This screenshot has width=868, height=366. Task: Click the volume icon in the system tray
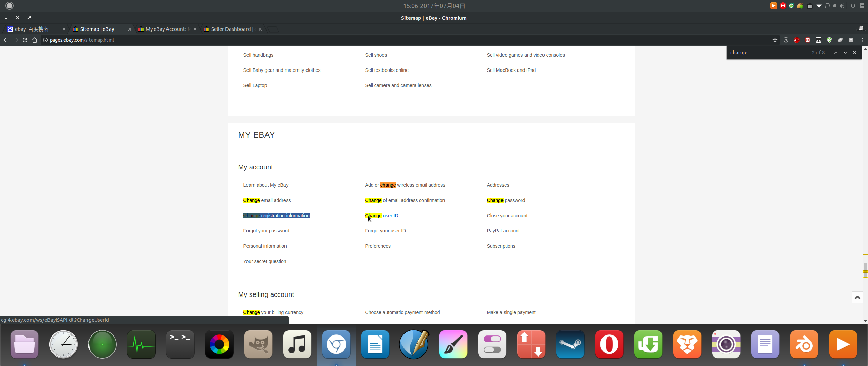842,6
